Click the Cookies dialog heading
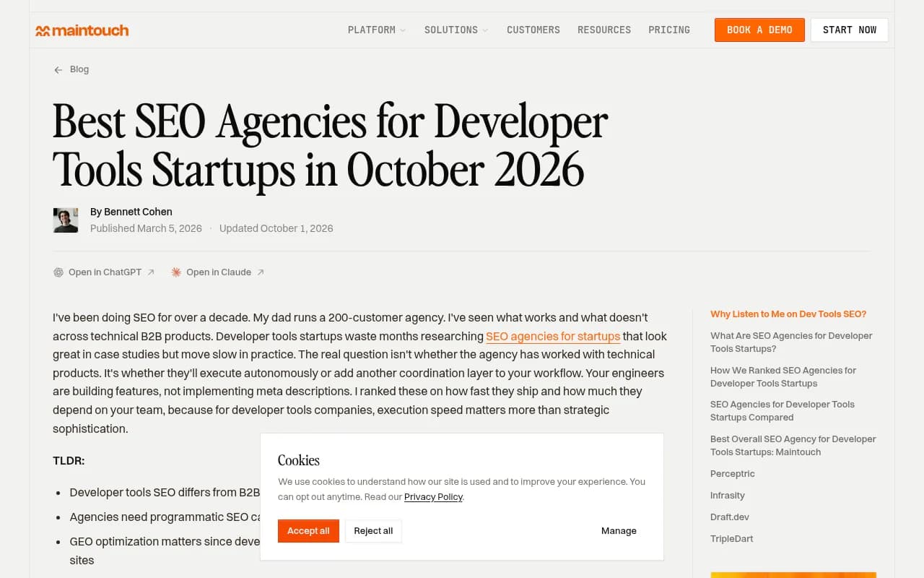 tap(299, 460)
